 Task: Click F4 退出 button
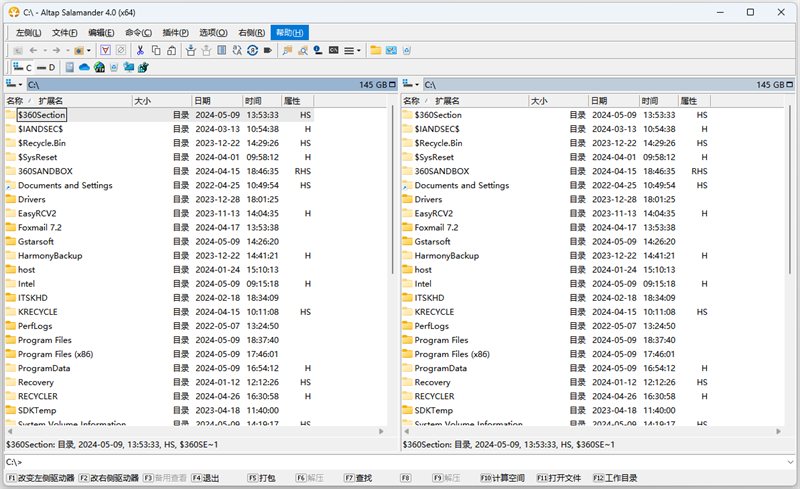point(205,478)
